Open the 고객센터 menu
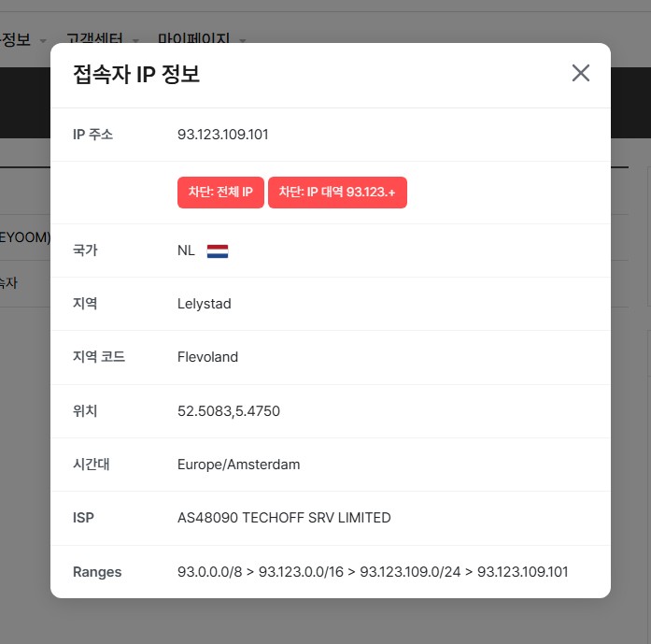The image size is (651, 644). point(94,39)
